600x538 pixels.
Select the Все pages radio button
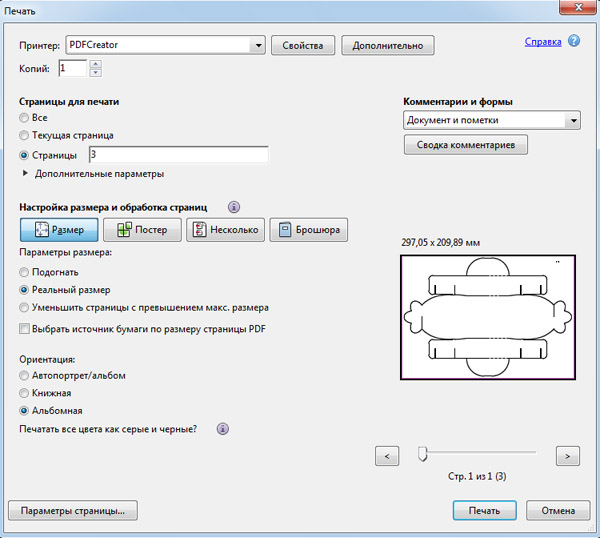click(x=25, y=117)
